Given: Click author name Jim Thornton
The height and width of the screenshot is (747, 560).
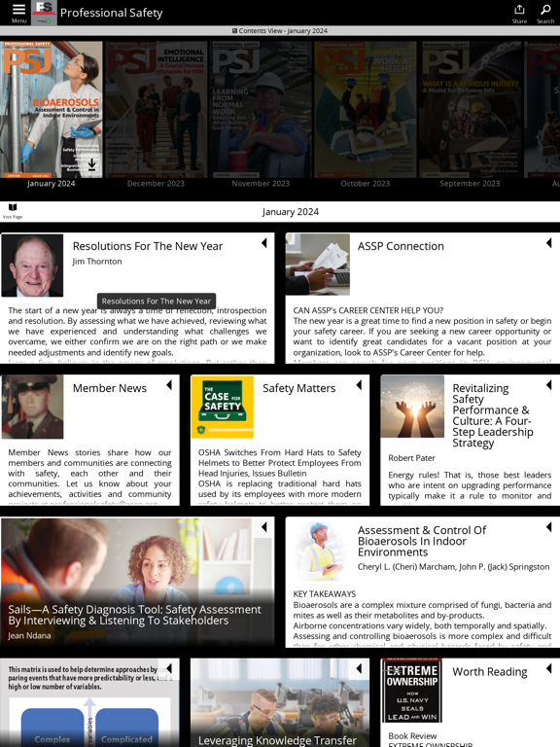Looking at the screenshot, I should tap(97, 262).
